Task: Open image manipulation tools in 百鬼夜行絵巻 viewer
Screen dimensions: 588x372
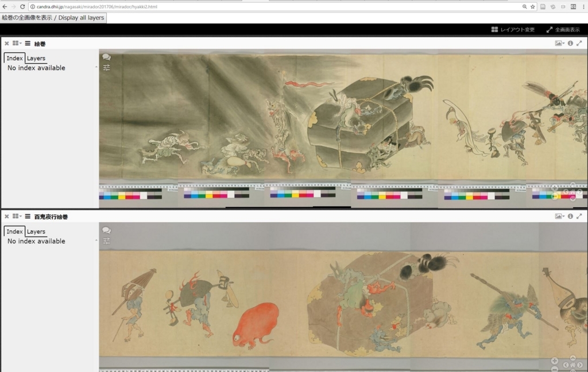Action: [106, 241]
